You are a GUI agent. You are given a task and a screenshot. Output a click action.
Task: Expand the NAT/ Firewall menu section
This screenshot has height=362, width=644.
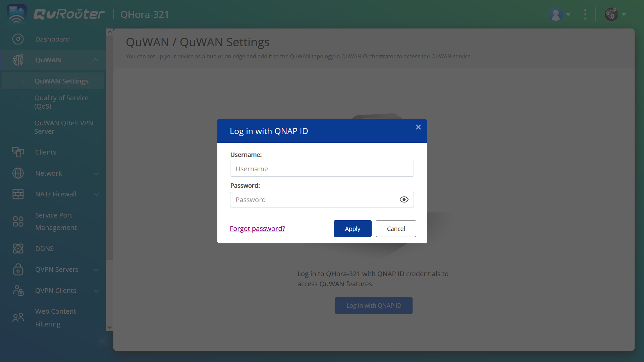point(96,194)
